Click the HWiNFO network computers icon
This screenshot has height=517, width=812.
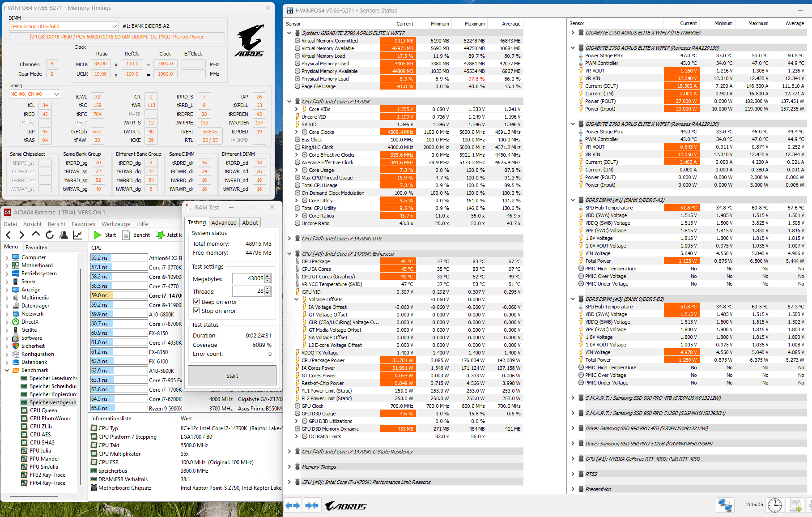click(725, 505)
